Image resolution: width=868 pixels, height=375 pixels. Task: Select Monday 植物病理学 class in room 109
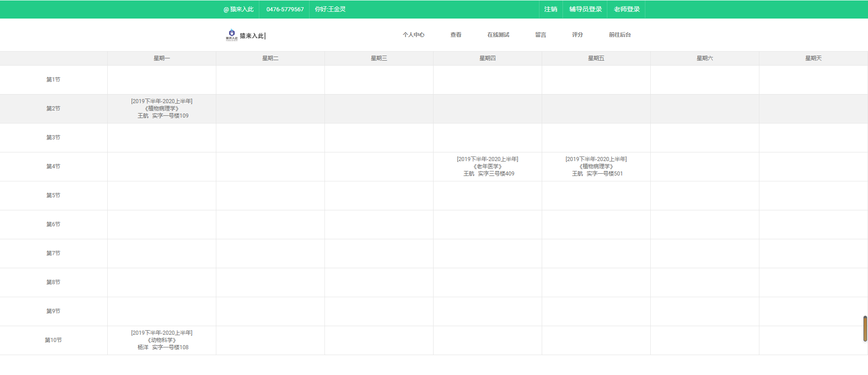click(x=162, y=109)
